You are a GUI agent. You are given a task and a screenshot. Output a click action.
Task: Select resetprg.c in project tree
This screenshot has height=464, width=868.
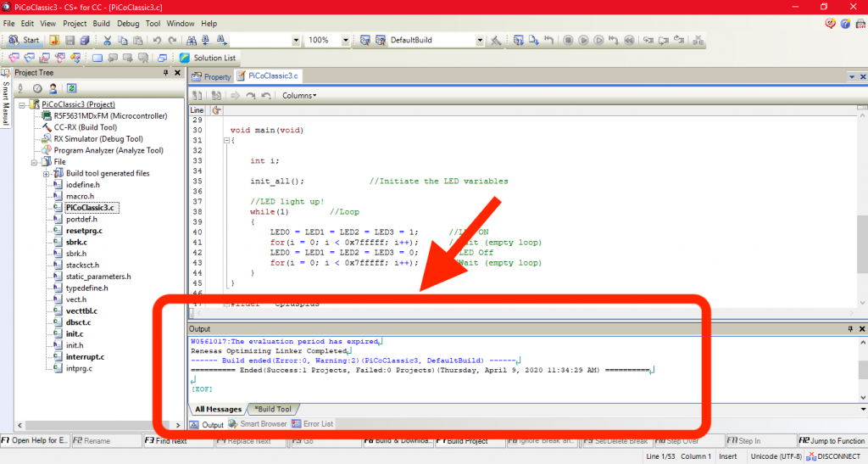coord(84,231)
